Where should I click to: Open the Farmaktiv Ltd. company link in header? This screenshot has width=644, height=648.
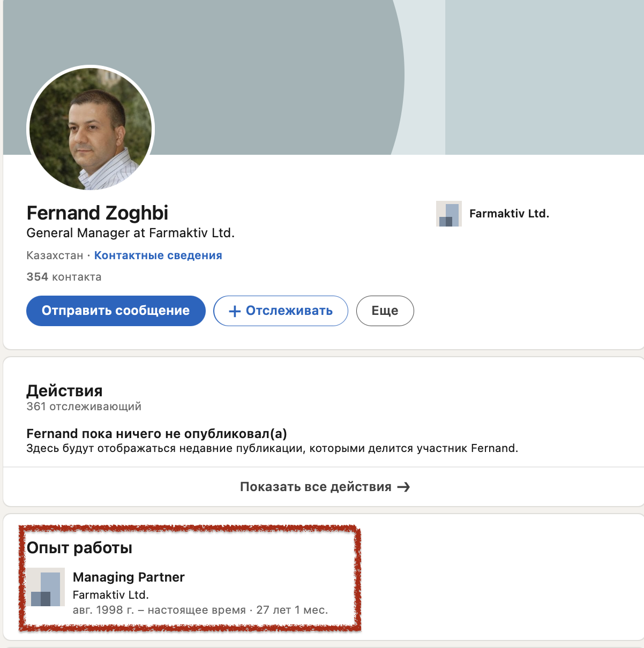click(x=509, y=214)
